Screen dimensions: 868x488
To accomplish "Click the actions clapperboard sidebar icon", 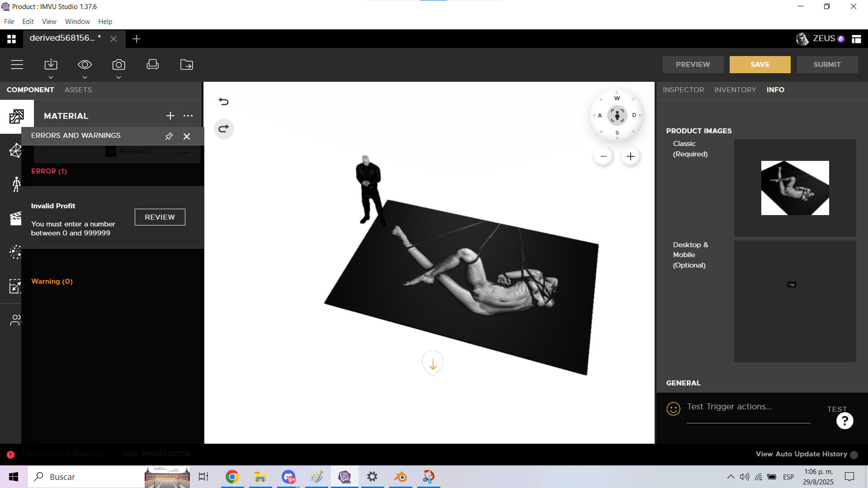I will point(16,218).
